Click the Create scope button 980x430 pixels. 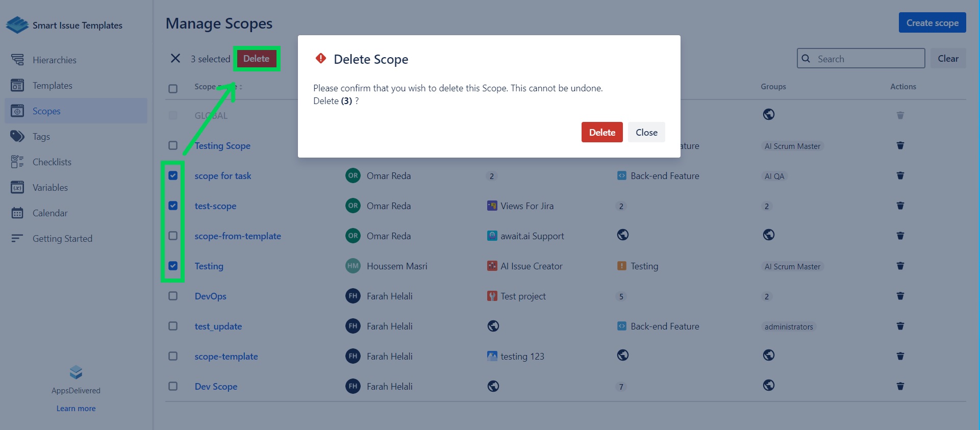(x=932, y=23)
